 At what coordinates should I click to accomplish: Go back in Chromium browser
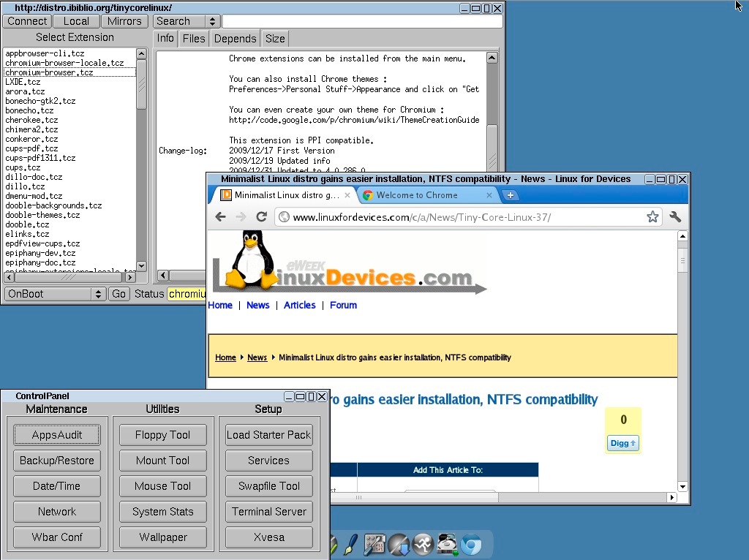[220, 217]
